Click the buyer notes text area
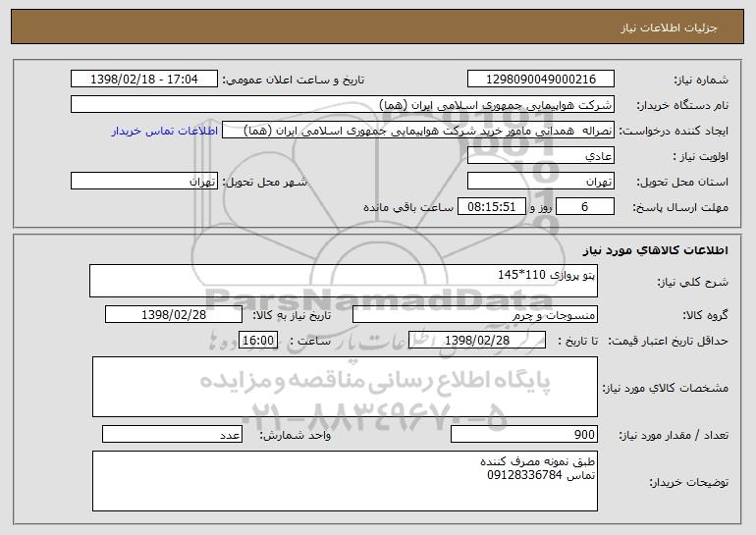 point(345,481)
